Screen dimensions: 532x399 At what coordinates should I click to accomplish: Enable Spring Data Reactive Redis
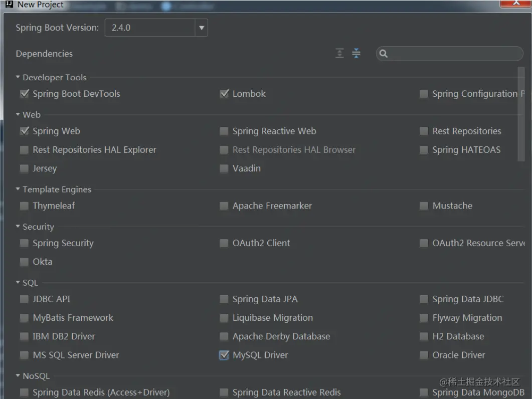224,392
